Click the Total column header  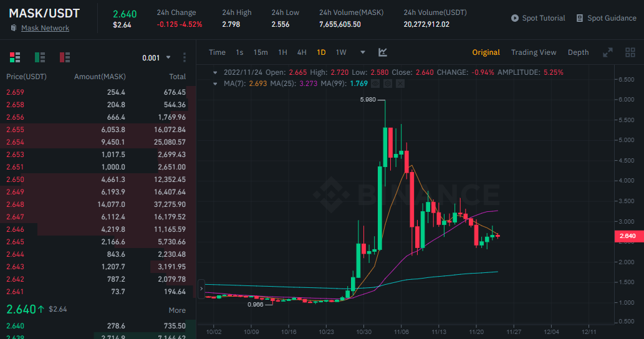click(178, 77)
